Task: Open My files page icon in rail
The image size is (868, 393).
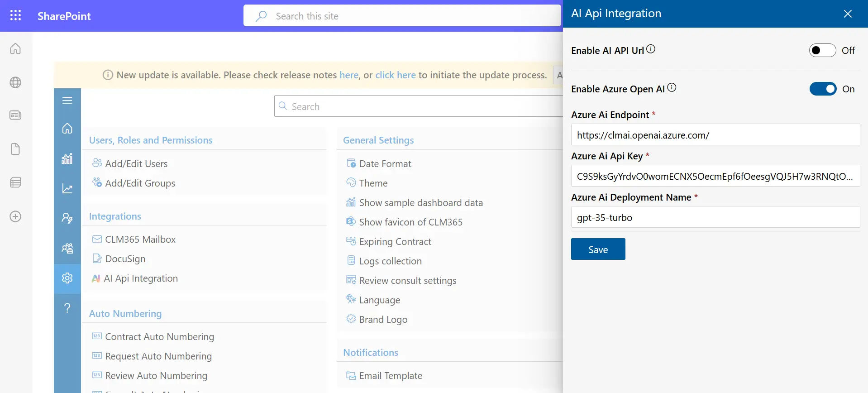Action: point(15,149)
